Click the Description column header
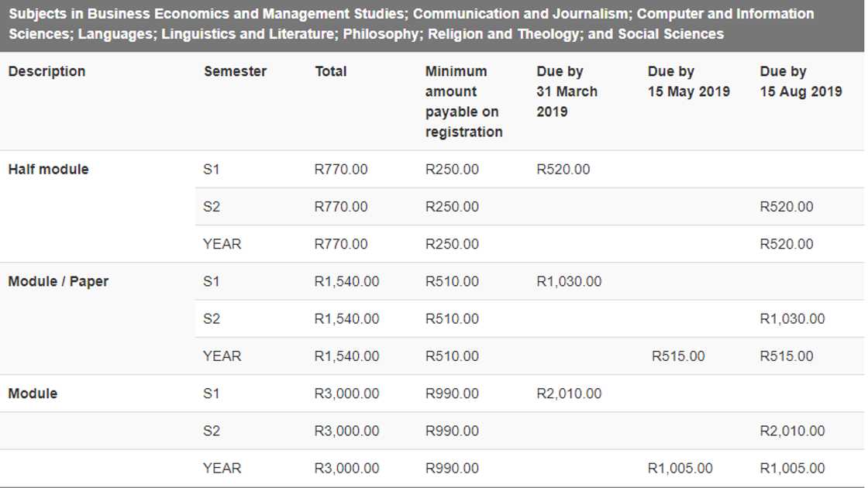Viewport: 868px width, 488px height. point(46,71)
